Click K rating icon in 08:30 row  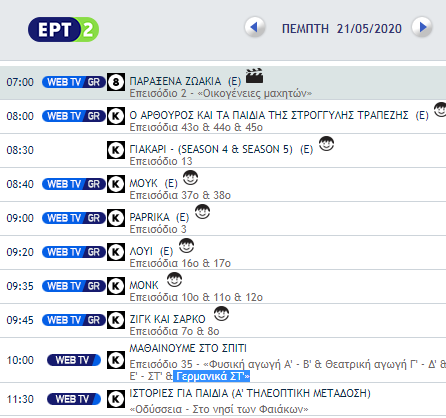(116, 150)
